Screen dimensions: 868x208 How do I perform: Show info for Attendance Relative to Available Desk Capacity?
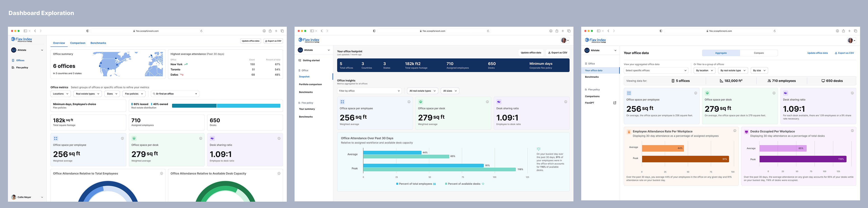(x=279, y=173)
